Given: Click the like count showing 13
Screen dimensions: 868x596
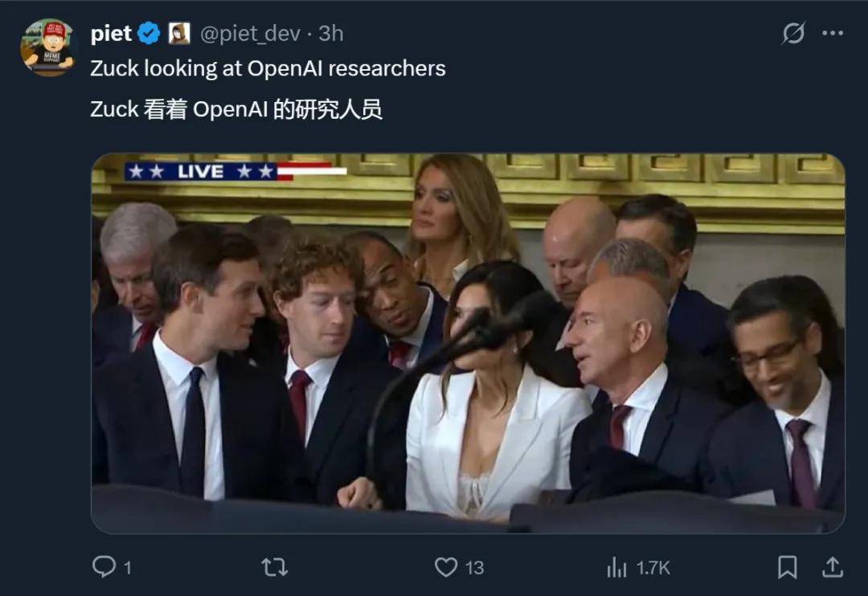Looking at the screenshot, I should (x=473, y=567).
